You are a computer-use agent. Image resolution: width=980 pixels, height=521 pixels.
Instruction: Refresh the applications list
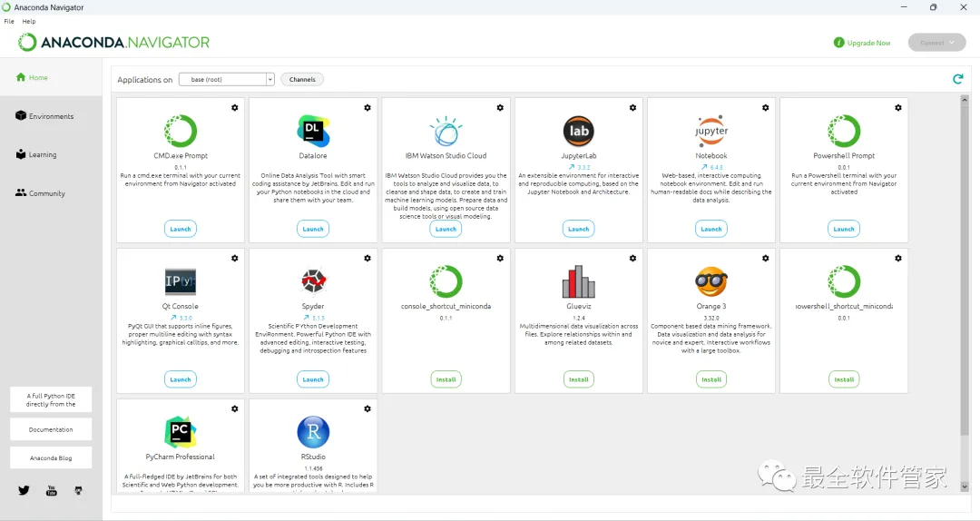point(957,79)
